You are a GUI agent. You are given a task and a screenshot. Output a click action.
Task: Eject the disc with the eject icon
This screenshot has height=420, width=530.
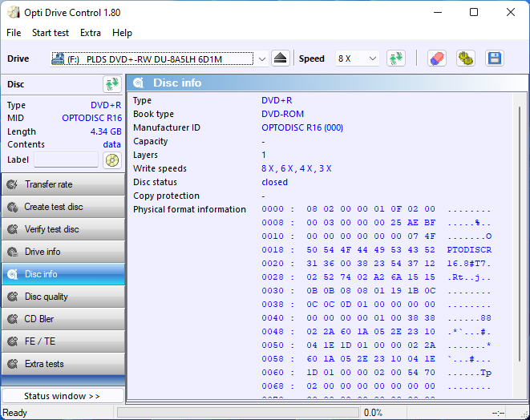pyautogui.click(x=280, y=59)
